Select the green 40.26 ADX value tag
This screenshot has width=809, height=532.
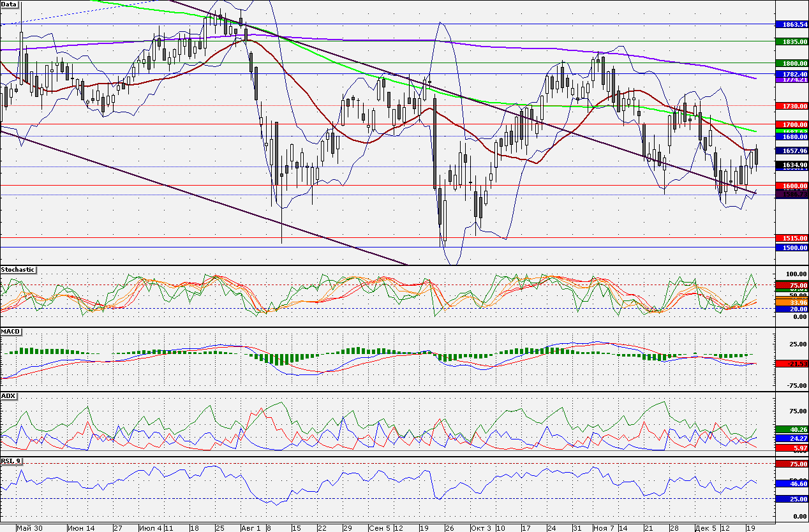pyautogui.click(x=791, y=429)
